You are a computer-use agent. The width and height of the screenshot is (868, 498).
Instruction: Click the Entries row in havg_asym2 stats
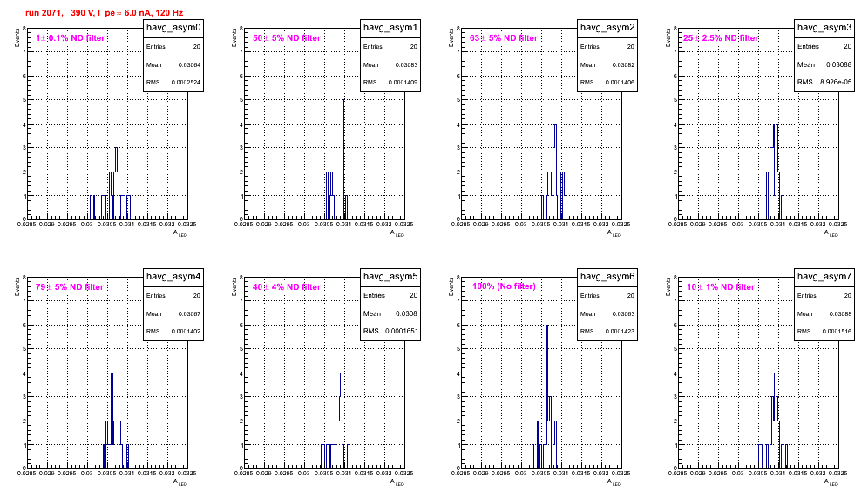[x=607, y=47]
